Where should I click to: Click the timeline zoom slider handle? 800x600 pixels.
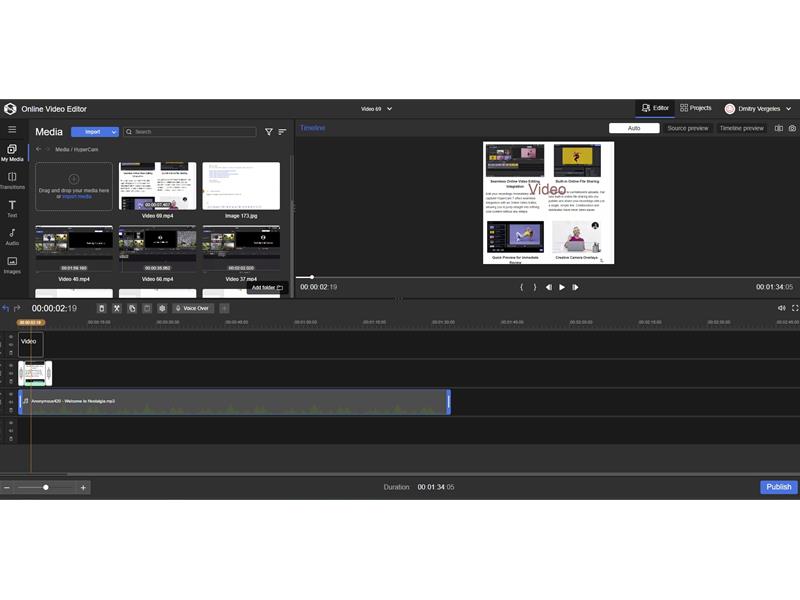pos(46,487)
